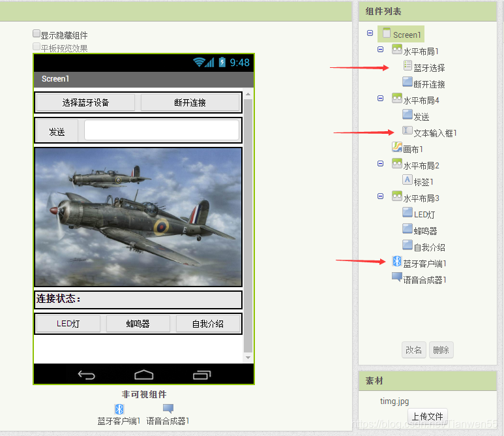Click the battery icon in phone status bar
The width and height of the screenshot is (504, 436).
click(x=222, y=62)
